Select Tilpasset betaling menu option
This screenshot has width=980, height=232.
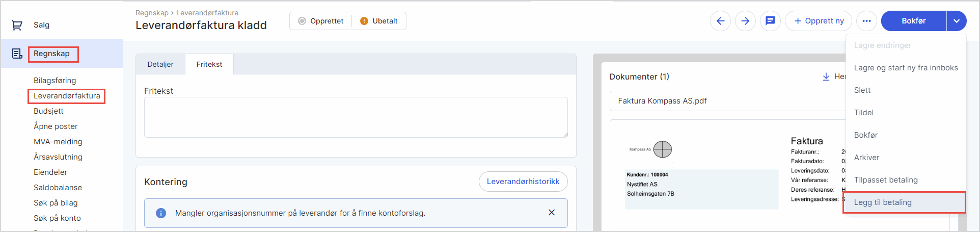pyautogui.click(x=886, y=180)
